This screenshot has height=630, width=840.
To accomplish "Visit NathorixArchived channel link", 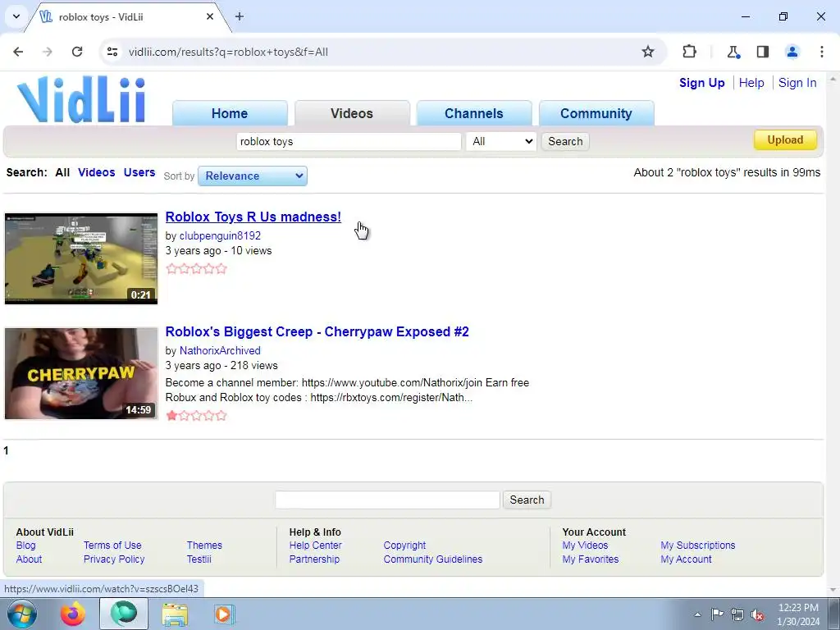I will pyautogui.click(x=220, y=350).
